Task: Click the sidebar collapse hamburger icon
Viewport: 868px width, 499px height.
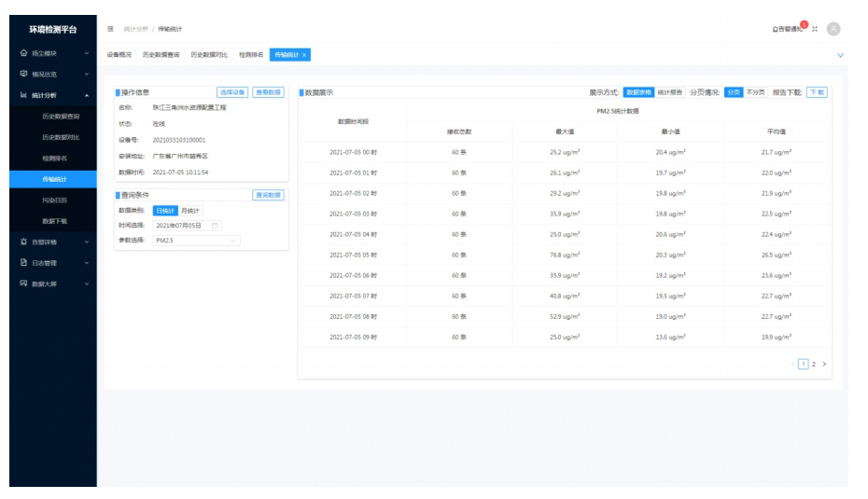Action: 111,29
